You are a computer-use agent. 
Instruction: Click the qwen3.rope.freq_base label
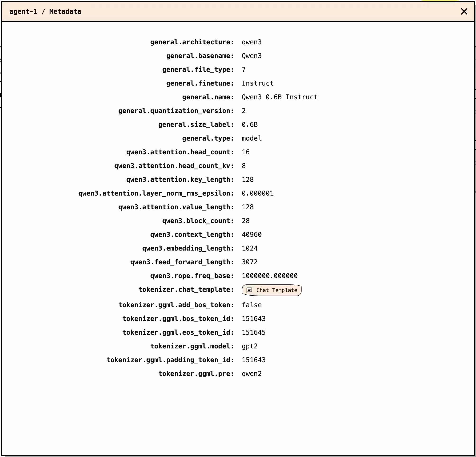(192, 276)
